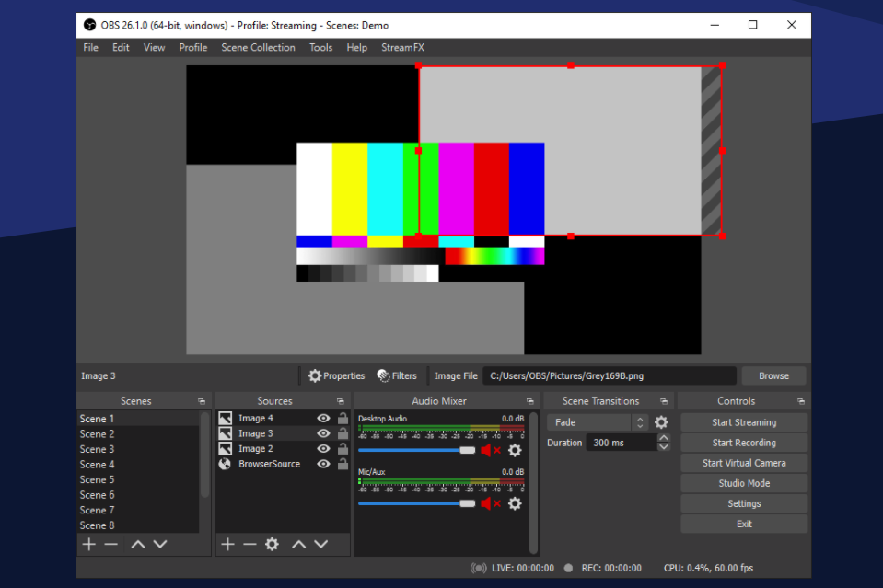Toggle visibility of the BrowserSource
Image resolution: width=883 pixels, height=588 pixels.
click(x=323, y=464)
